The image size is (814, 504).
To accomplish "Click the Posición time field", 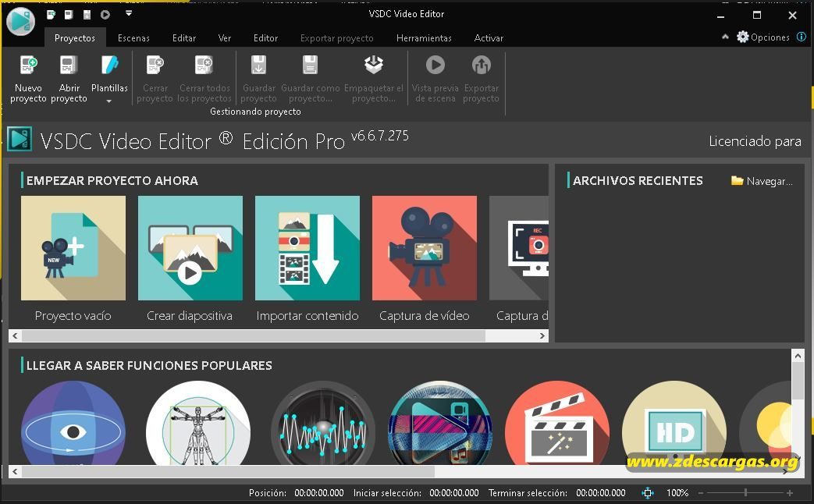I will [x=318, y=492].
